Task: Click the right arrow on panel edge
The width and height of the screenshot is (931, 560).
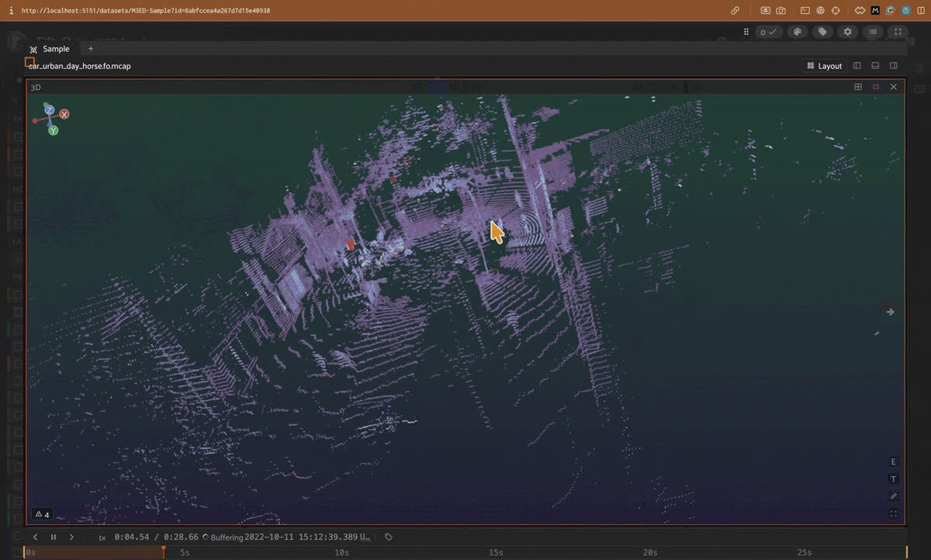Action: coord(891,312)
